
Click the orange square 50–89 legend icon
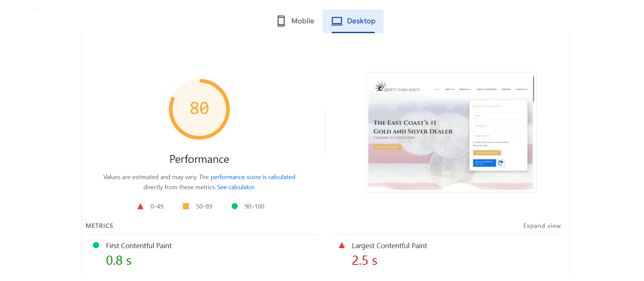pos(186,206)
